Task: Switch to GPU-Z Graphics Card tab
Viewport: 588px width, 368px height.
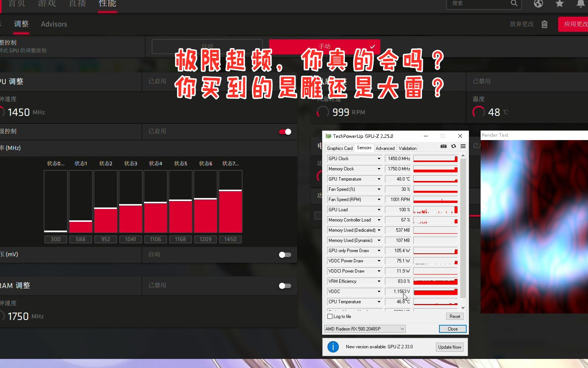Action: pos(340,148)
